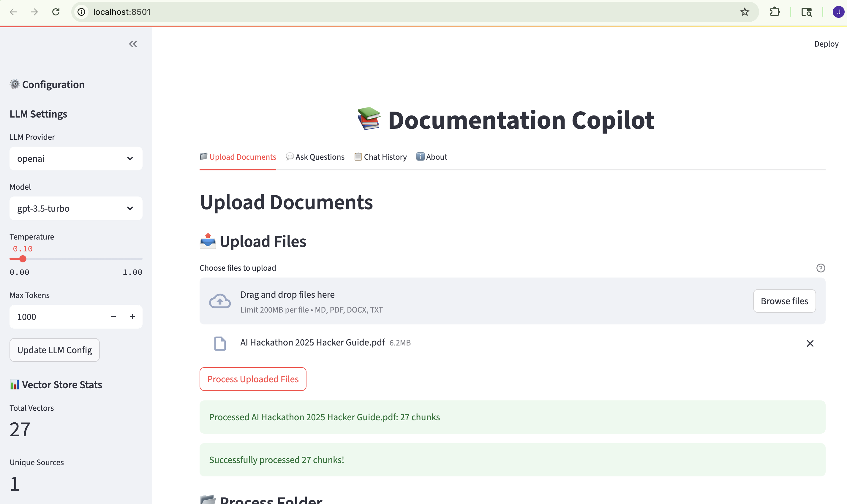This screenshot has width=847, height=504.
Task: Go to the About tab
Action: click(432, 157)
